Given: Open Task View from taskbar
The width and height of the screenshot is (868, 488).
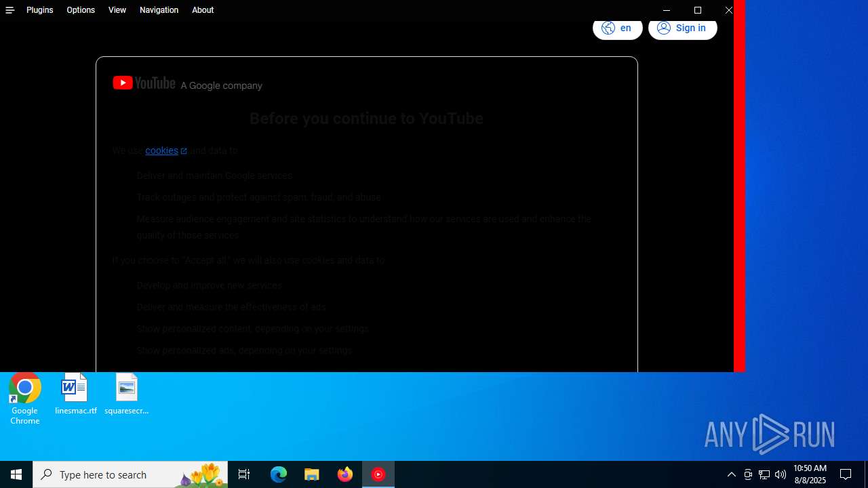Looking at the screenshot, I should click(x=244, y=474).
